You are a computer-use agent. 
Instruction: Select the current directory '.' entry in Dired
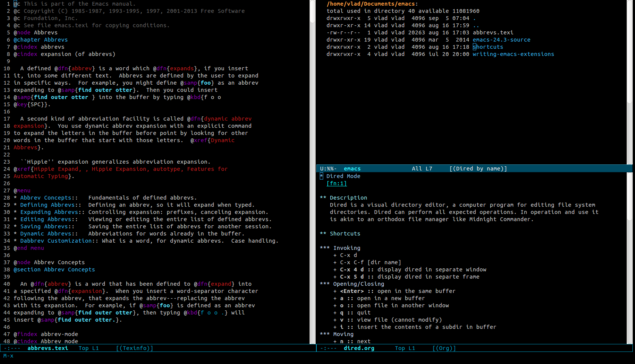(474, 18)
